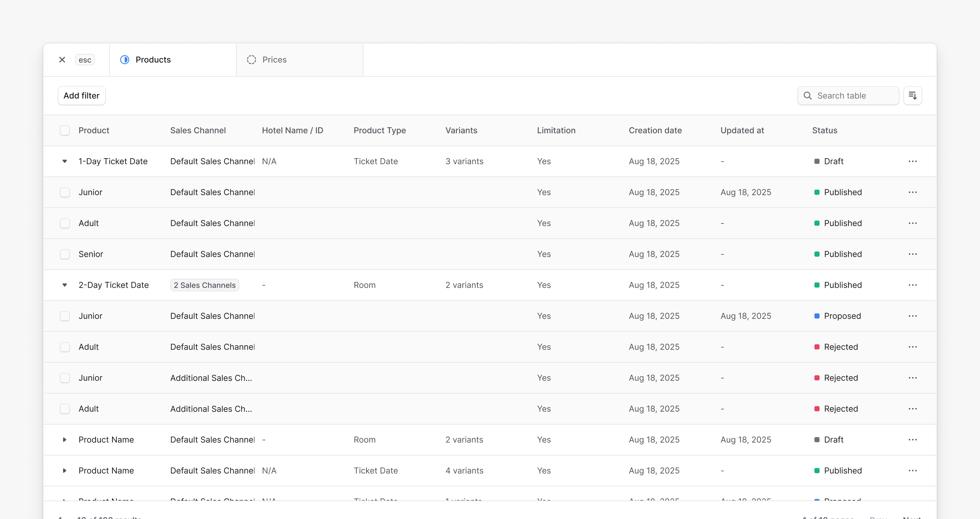The width and height of the screenshot is (980, 519).
Task: Open actions menu for 2-Day Ticket Date
Action: (912, 285)
